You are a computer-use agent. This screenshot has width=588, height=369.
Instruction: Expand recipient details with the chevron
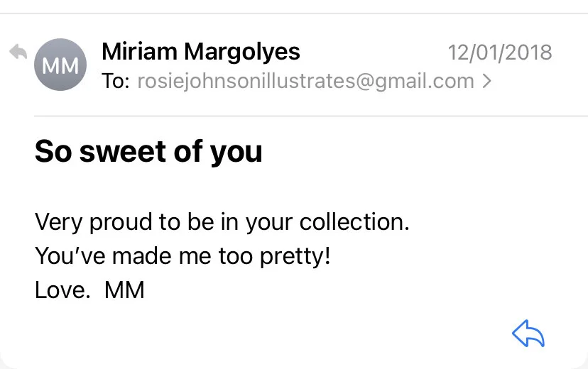[486, 82]
